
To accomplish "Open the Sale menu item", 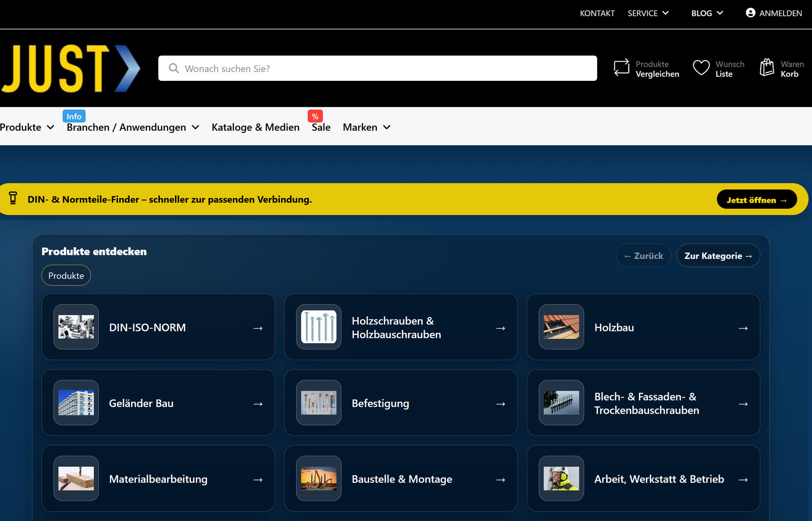I will [x=321, y=127].
